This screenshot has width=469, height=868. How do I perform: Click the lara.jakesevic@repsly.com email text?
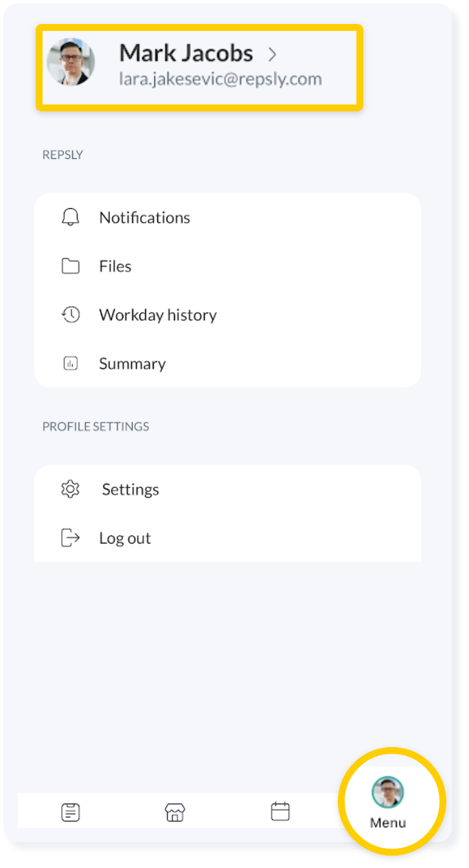pos(220,79)
